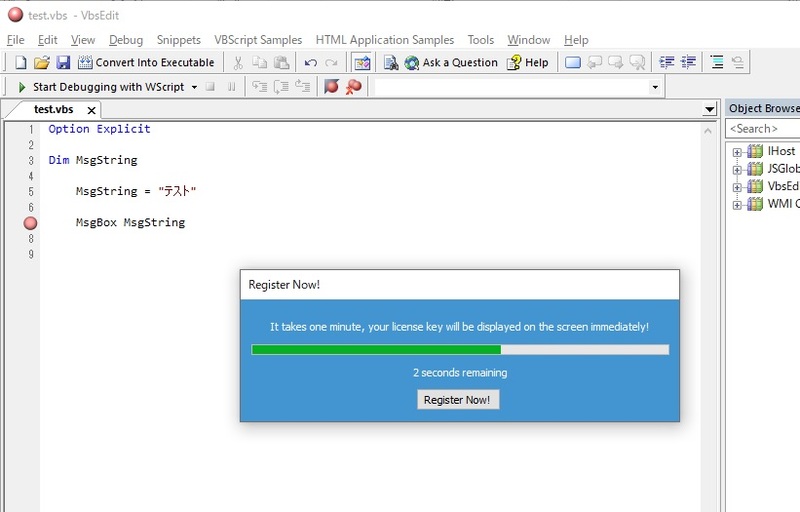Close the test.vbs tab
Image resolution: width=800 pixels, height=512 pixels.
pyautogui.click(x=91, y=110)
